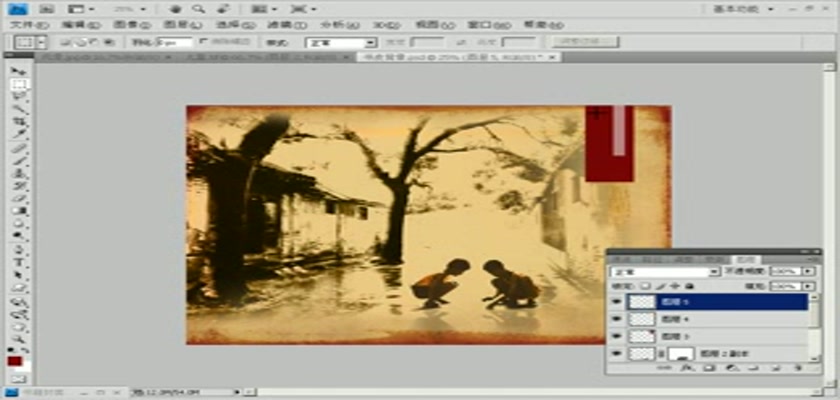Click the Hand tool in the top bar
Image resolution: width=840 pixels, height=400 pixels.
point(175,8)
